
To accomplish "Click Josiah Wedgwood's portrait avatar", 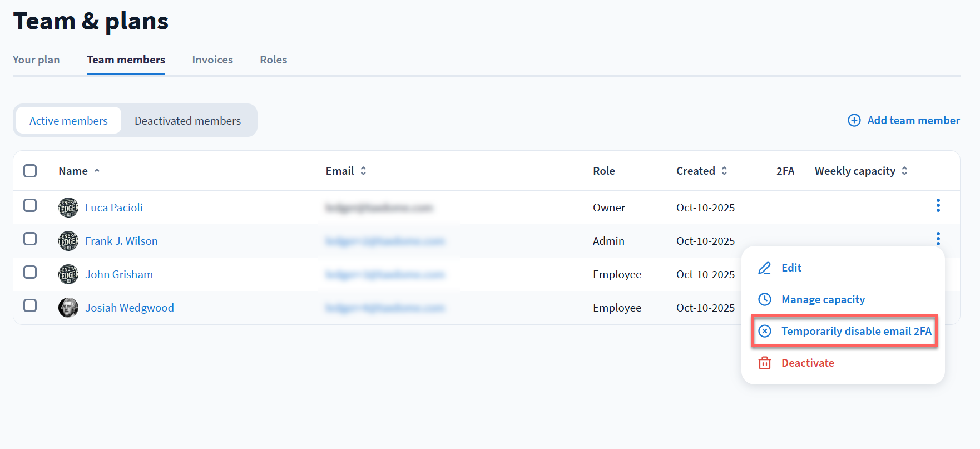I will pos(68,308).
